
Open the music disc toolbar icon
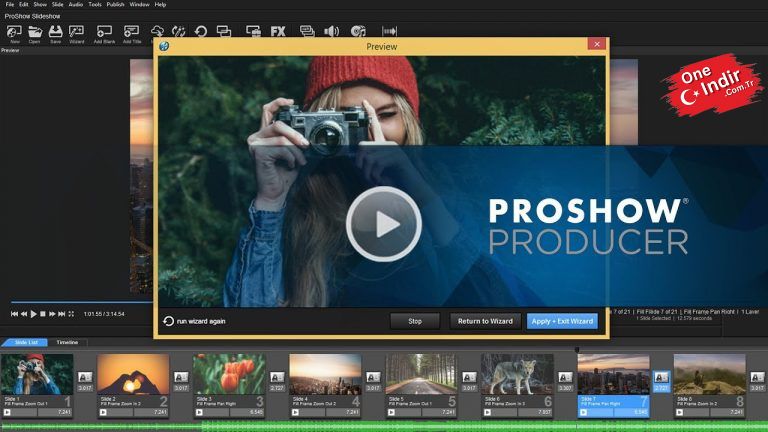pos(358,31)
